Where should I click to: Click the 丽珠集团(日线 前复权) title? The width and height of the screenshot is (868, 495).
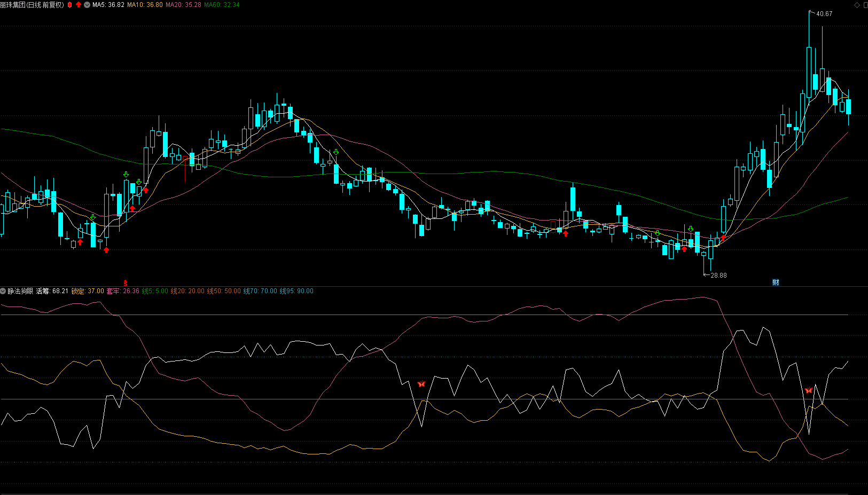pyautogui.click(x=32, y=5)
